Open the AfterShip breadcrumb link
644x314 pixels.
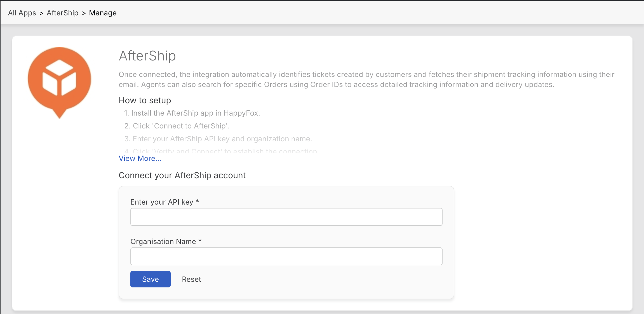coord(62,13)
